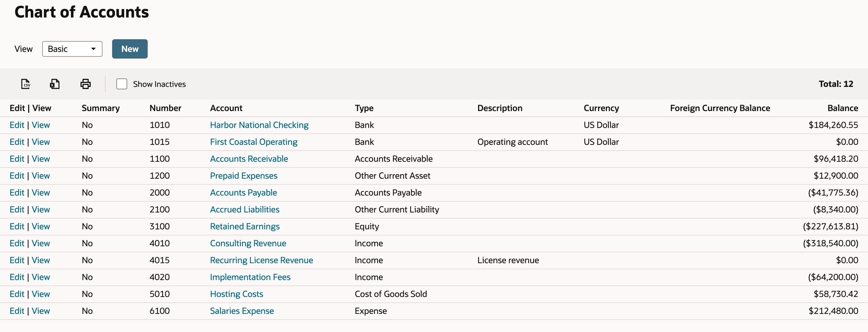868x332 pixels.
Task: Select the Cost of Goods Sold type cell
Action: 391,294
